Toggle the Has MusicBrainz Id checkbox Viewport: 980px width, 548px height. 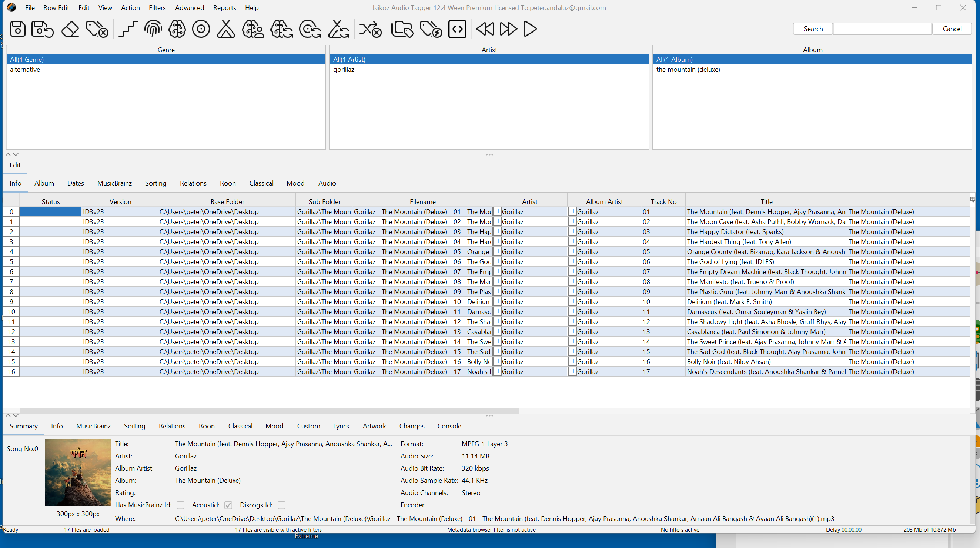(181, 505)
